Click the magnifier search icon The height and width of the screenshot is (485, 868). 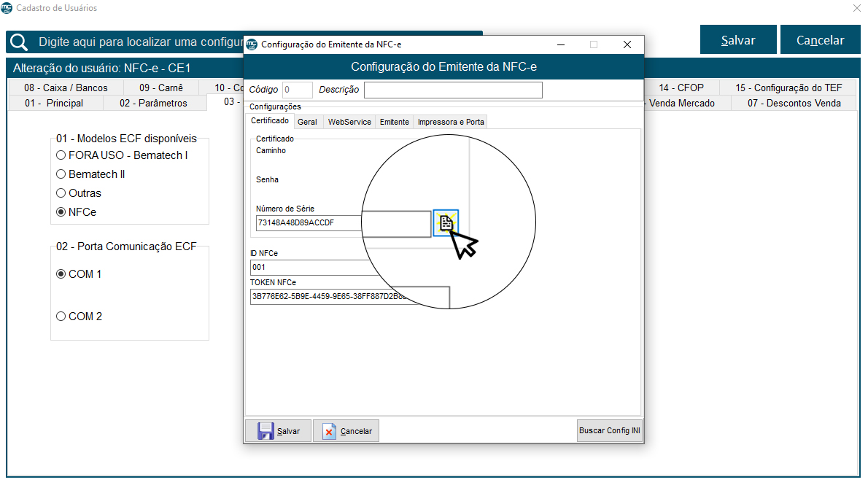[x=20, y=42]
